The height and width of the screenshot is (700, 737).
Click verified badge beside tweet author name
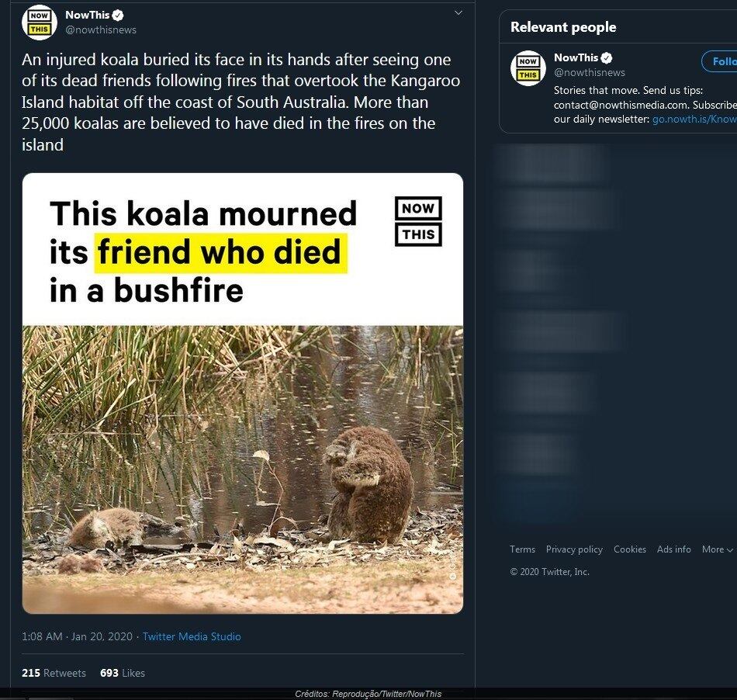tap(118, 15)
